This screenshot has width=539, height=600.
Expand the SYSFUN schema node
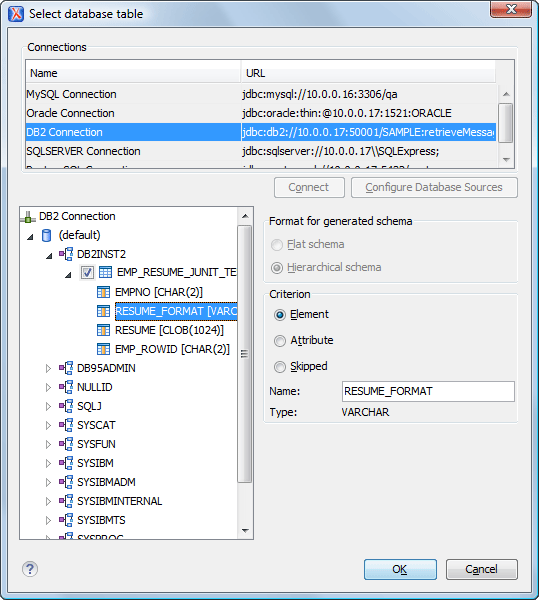[x=48, y=444]
